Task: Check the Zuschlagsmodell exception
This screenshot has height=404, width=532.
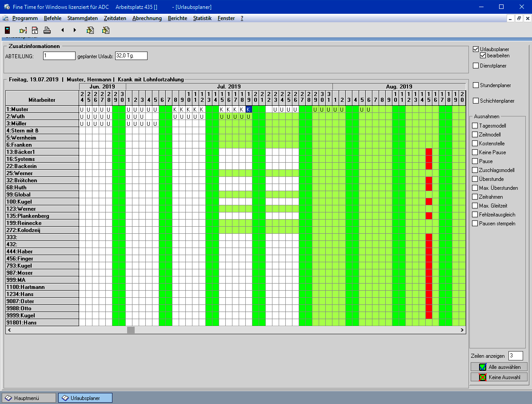Action: [475, 170]
